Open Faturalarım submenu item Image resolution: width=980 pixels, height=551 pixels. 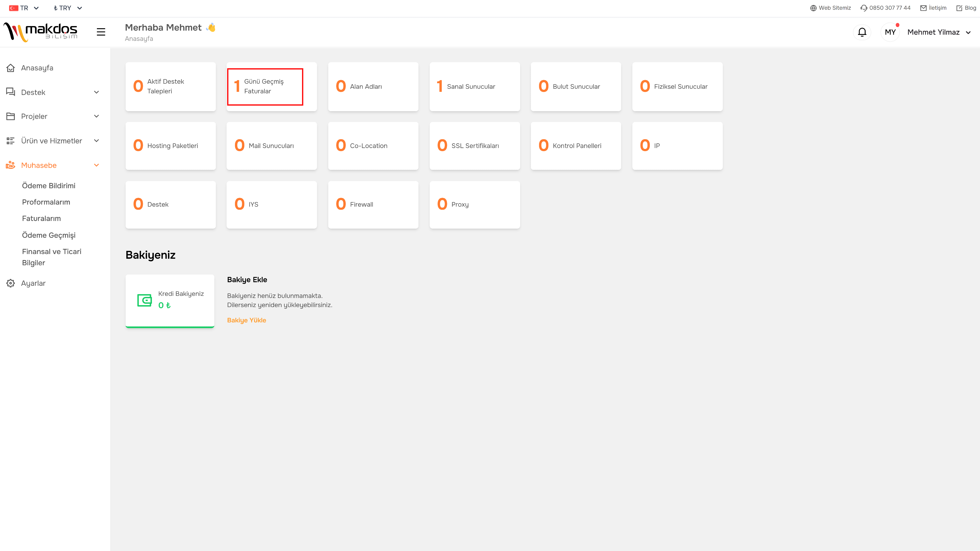point(41,218)
